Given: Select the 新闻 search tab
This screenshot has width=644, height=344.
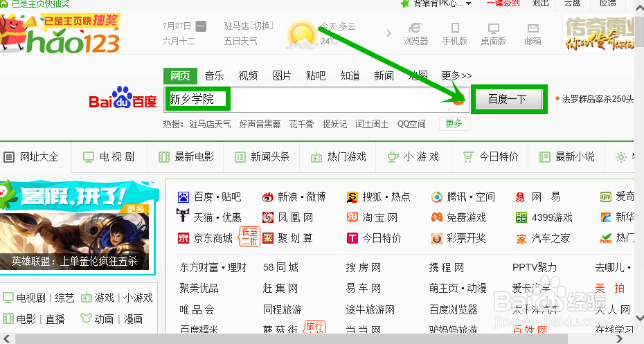Looking at the screenshot, I should click(x=384, y=75).
